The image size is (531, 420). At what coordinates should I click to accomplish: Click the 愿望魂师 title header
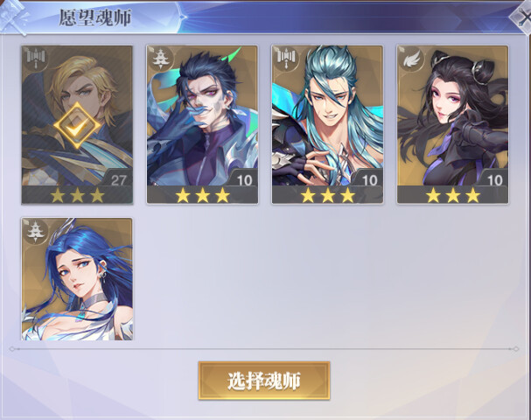pyautogui.click(x=95, y=17)
